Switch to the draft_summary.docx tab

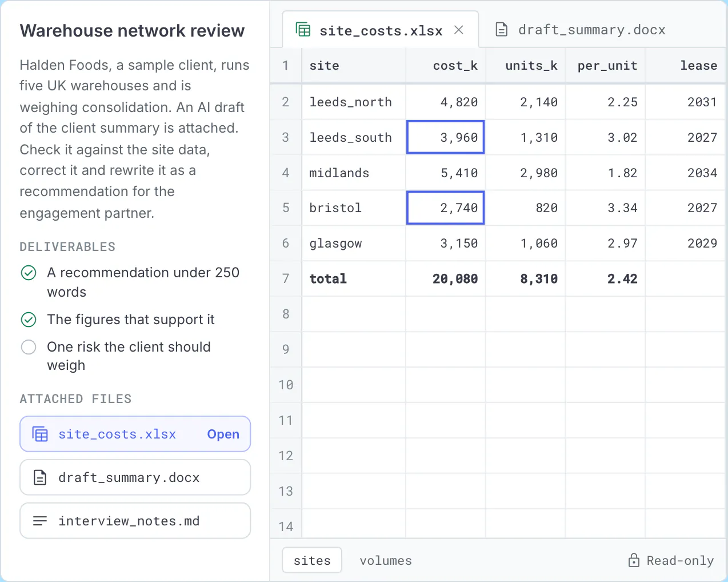point(581,30)
